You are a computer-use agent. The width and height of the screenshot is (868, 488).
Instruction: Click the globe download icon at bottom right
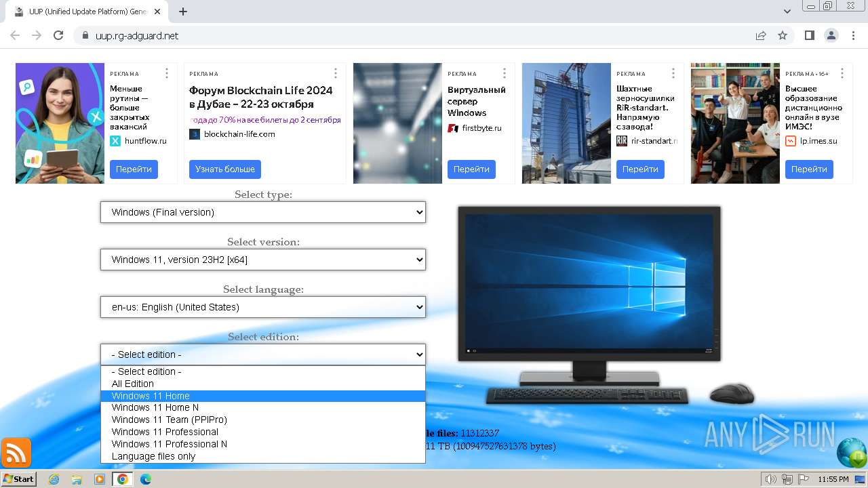coord(852,453)
